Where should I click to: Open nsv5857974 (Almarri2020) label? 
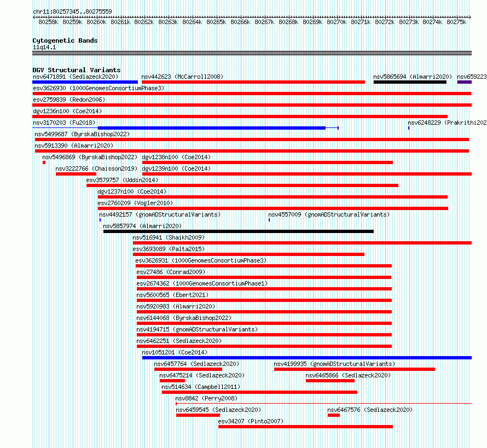pos(142,226)
